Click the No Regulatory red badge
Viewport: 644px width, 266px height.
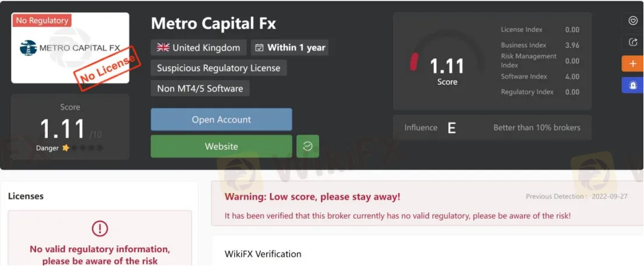42,20
